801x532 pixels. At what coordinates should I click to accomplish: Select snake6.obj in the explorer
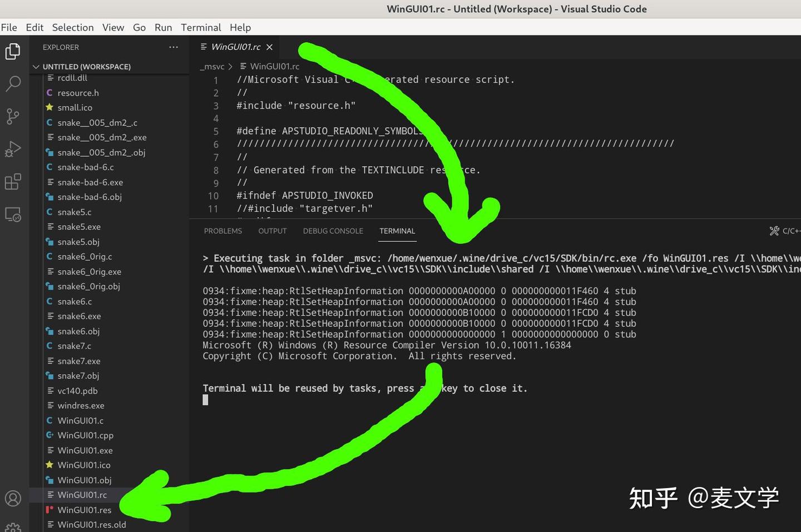78,331
